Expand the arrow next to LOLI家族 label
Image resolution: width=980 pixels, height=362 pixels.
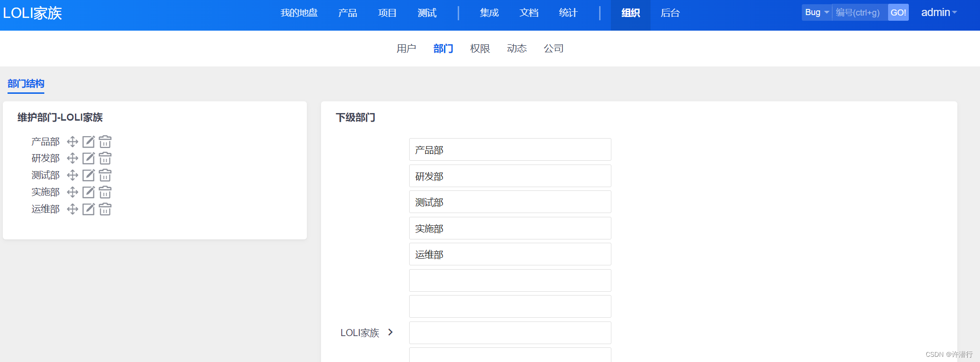pos(390,332)
